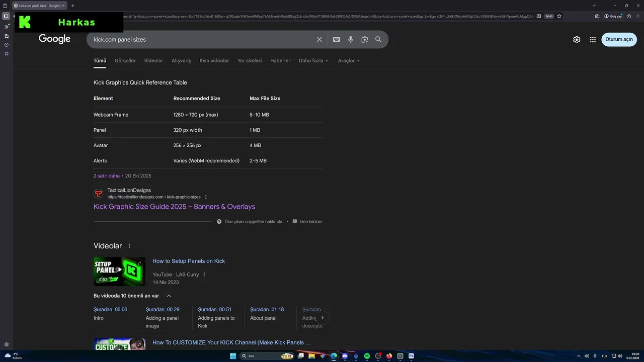Jump to the Şuradan: 00:00 Intro moment

pyautogui.click(x=110, y=314)
